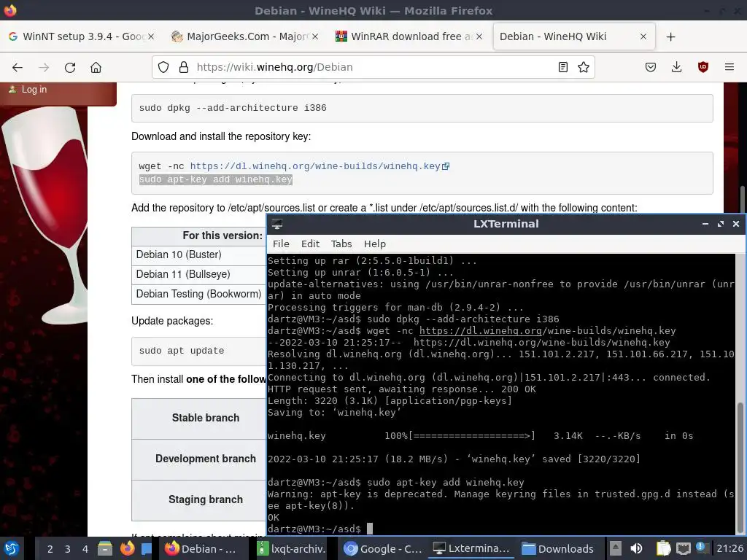This screenshot has width=747, height=560.
Task: Click the 21:26 clock on the taskbar
Action: [729, 549]
